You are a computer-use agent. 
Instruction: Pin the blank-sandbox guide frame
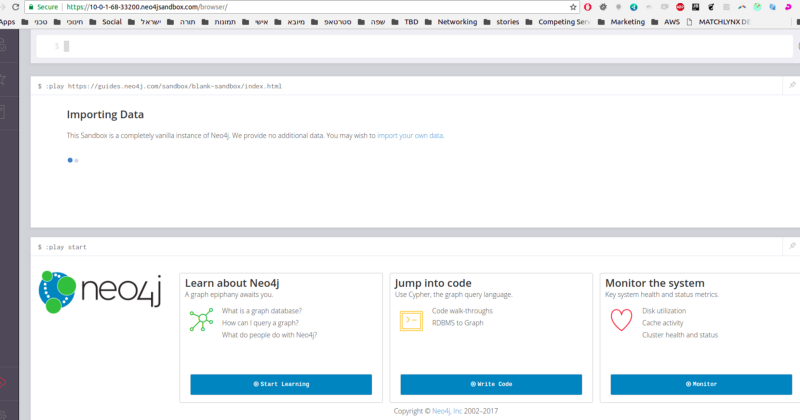(792, 85)
